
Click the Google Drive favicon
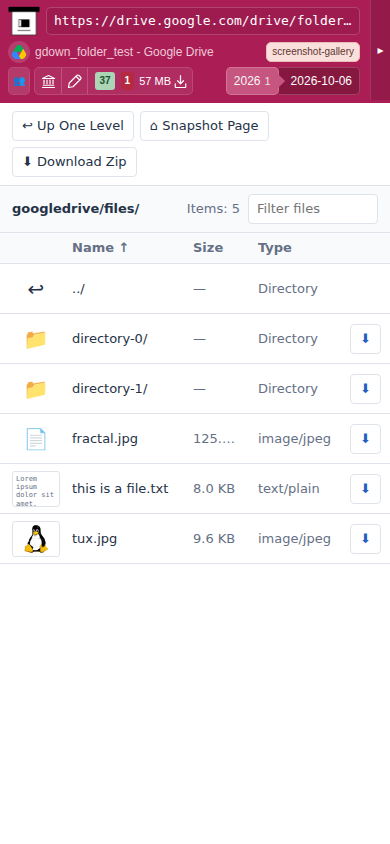[19, 52]
